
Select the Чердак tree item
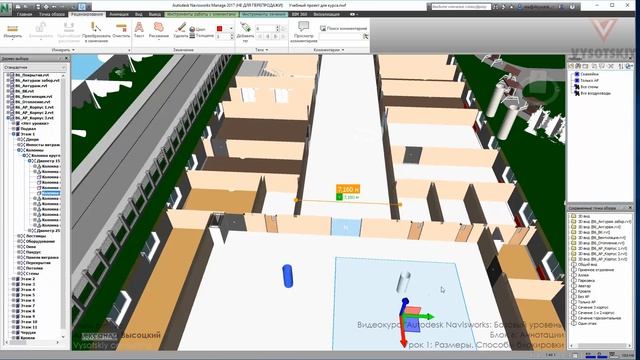pos(28,332)
